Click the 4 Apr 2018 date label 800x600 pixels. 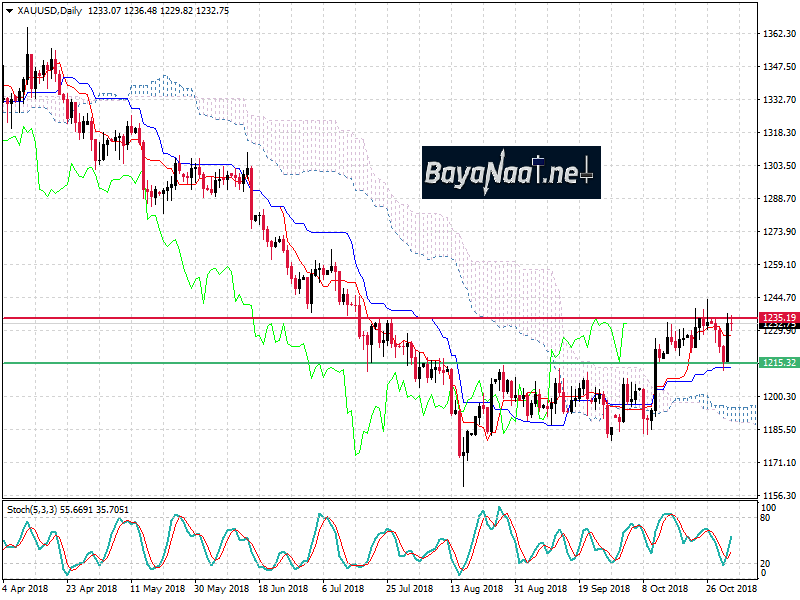coord(27,589)
